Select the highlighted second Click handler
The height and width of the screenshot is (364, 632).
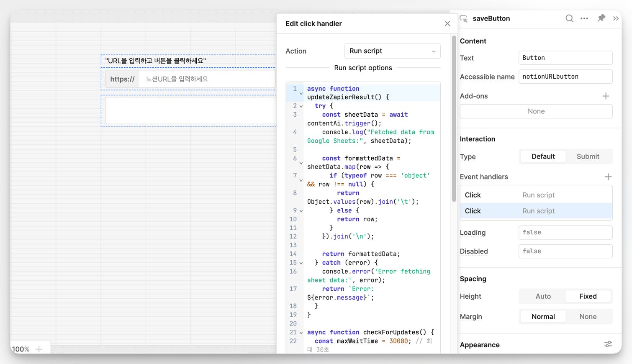pos(536,211)
